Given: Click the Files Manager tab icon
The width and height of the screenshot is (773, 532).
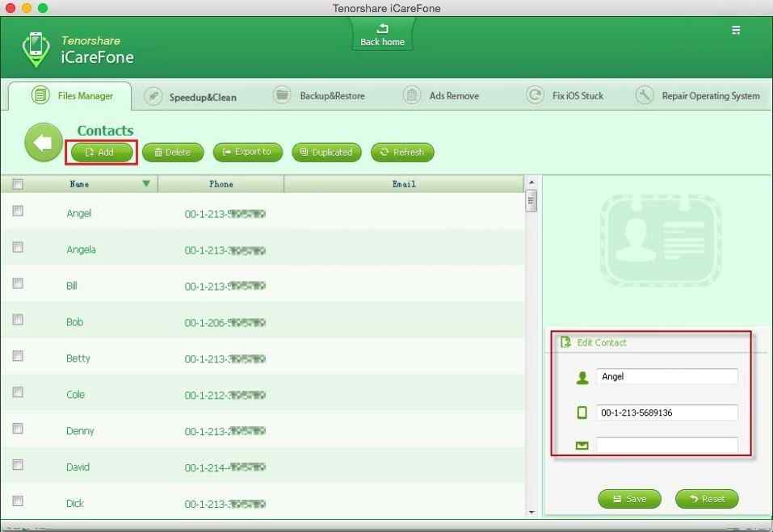Looking at the screenshot, I should click(x=40, y=94).
